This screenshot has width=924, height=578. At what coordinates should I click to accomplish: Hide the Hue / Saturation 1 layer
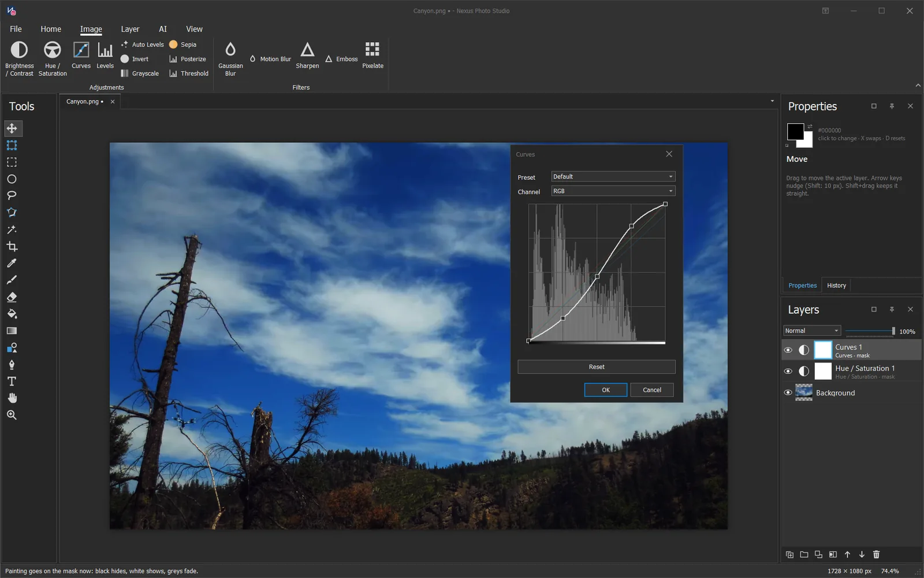tap(788, 372)
